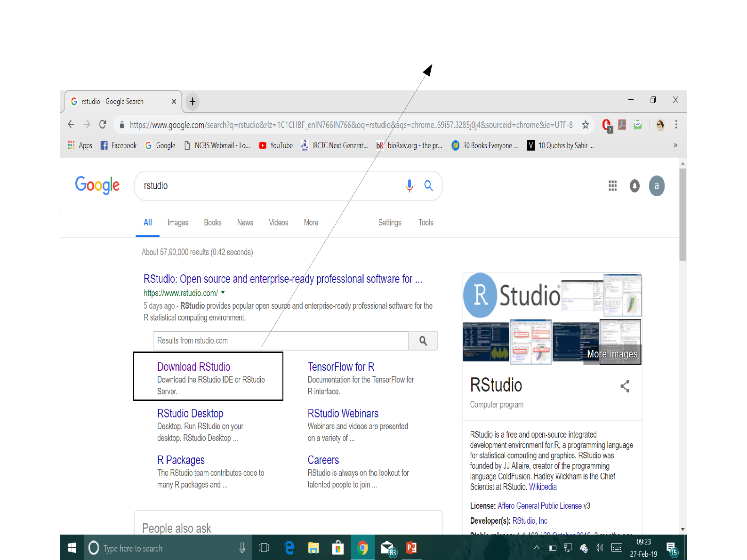The width and height of the screenshot is (747, 560).
Task: Open the YouTube bookmark
Action: (x=276, y=145)
